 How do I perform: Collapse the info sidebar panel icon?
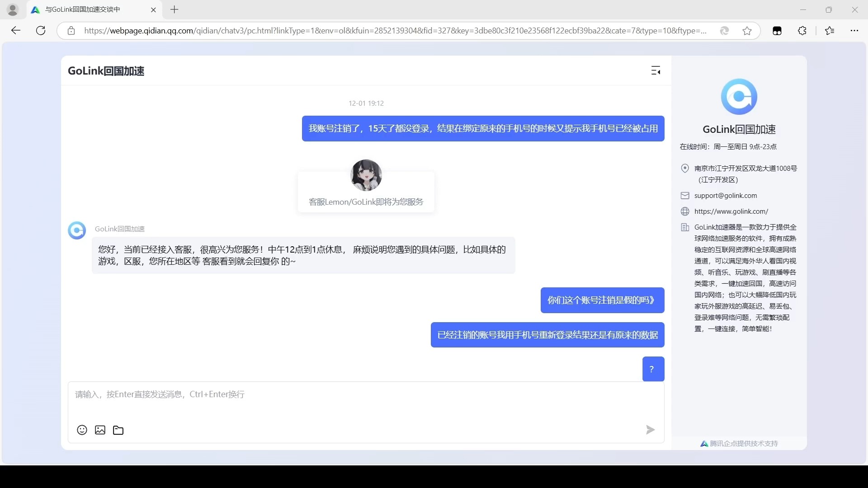[x=656, y=70]
